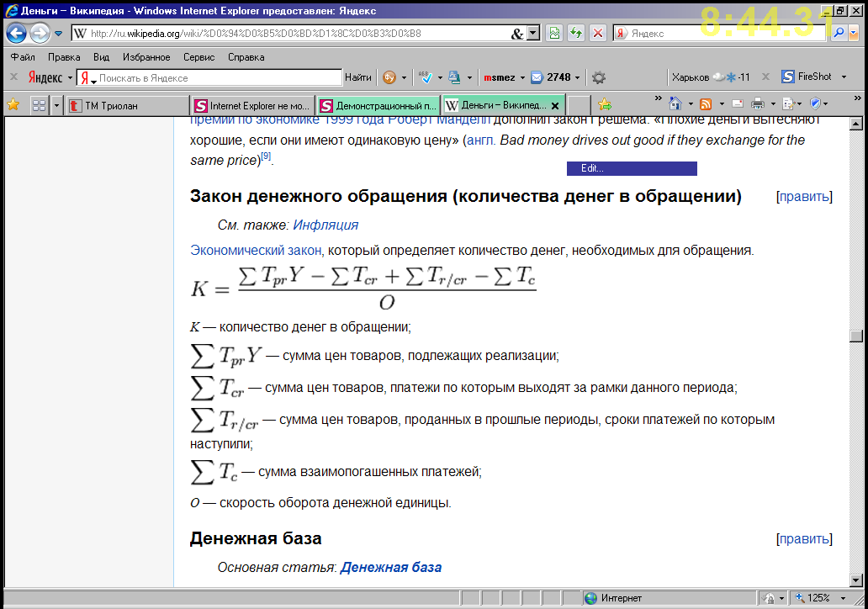
Task: Click the browser Back arrow button
Action: tap(16, 34)
